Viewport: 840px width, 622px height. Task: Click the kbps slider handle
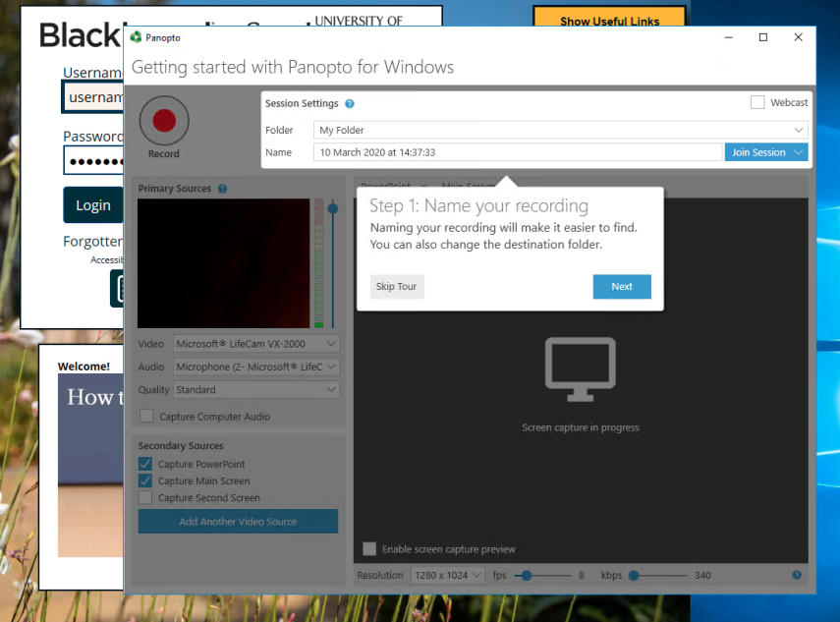pyautogui.click(x=634, y=576)
